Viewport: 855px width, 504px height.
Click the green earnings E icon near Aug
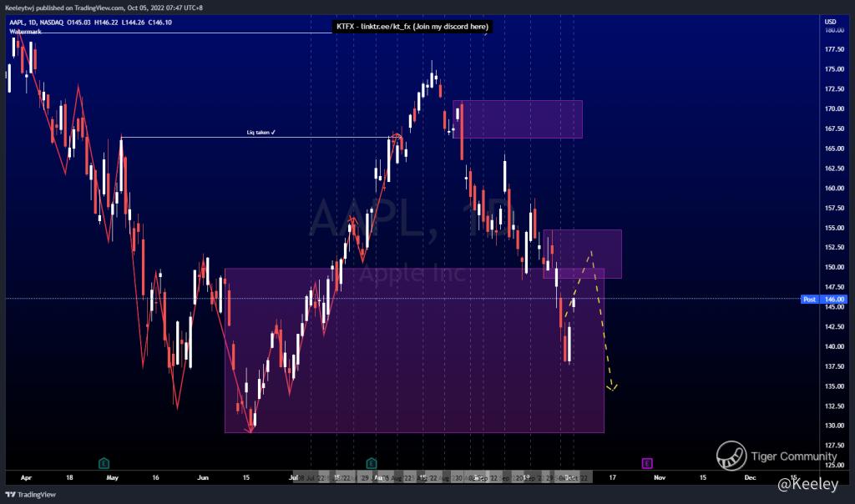(372, 464)
